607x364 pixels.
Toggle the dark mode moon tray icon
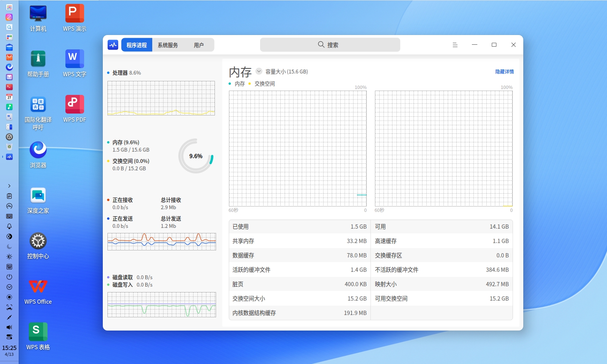[9, 247]
